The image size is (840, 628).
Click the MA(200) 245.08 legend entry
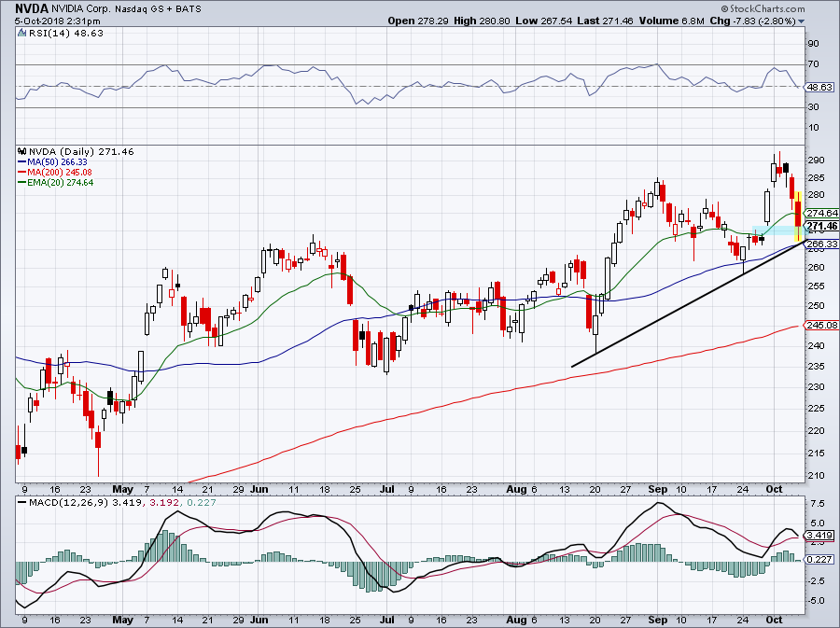[55, 173]
